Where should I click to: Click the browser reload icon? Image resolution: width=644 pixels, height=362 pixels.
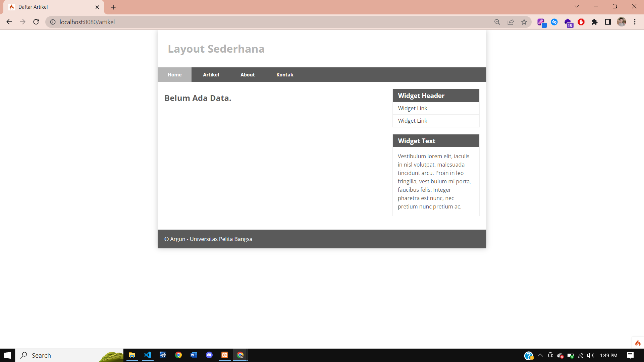pos(36,22)
